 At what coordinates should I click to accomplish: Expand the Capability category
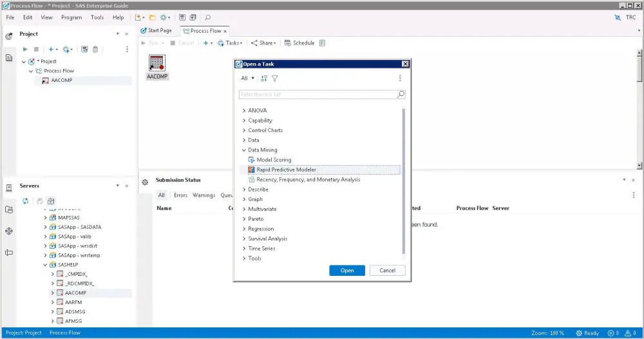tap(244, 121)
